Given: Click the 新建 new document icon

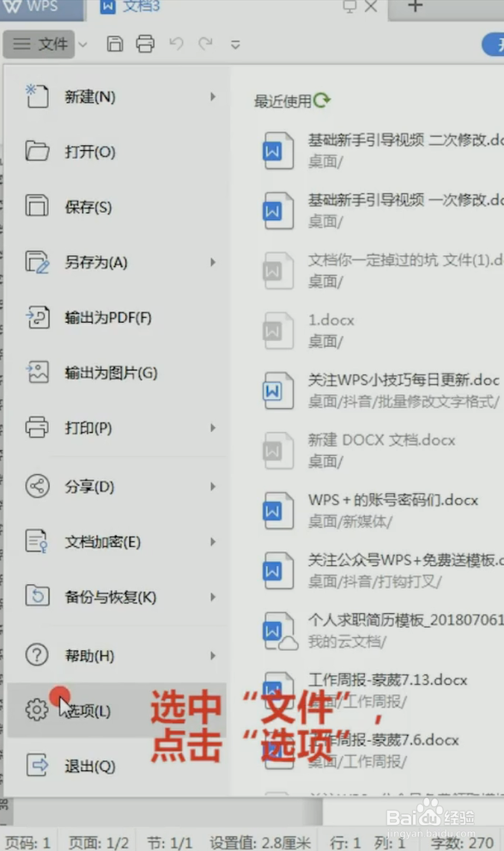Looking at the screenshot, I should click(37, 96).
